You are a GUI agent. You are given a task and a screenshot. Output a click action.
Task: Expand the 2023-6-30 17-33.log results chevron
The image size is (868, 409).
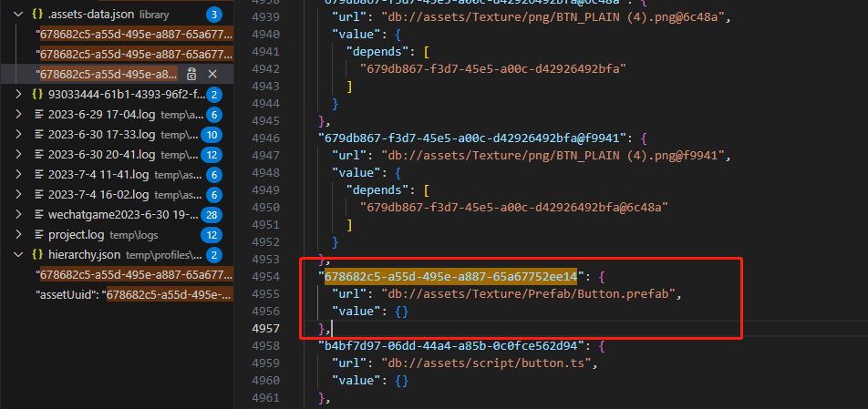(19, 134)
